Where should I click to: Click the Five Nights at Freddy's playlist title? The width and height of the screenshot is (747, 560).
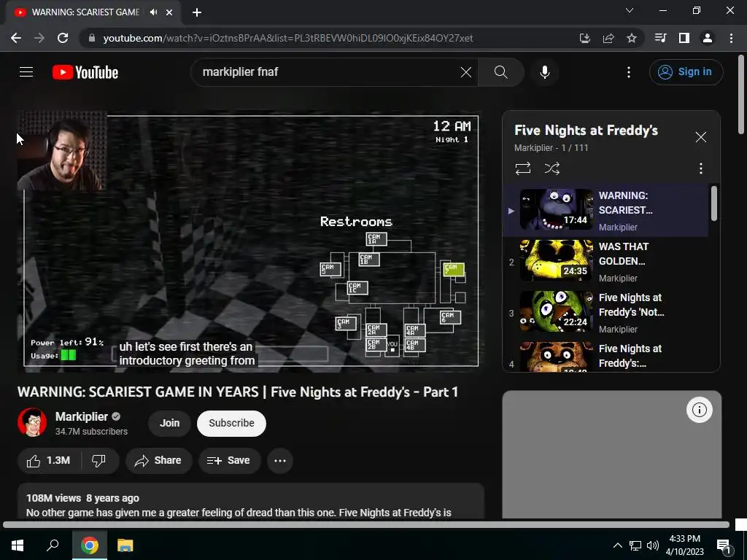(586, 131)
